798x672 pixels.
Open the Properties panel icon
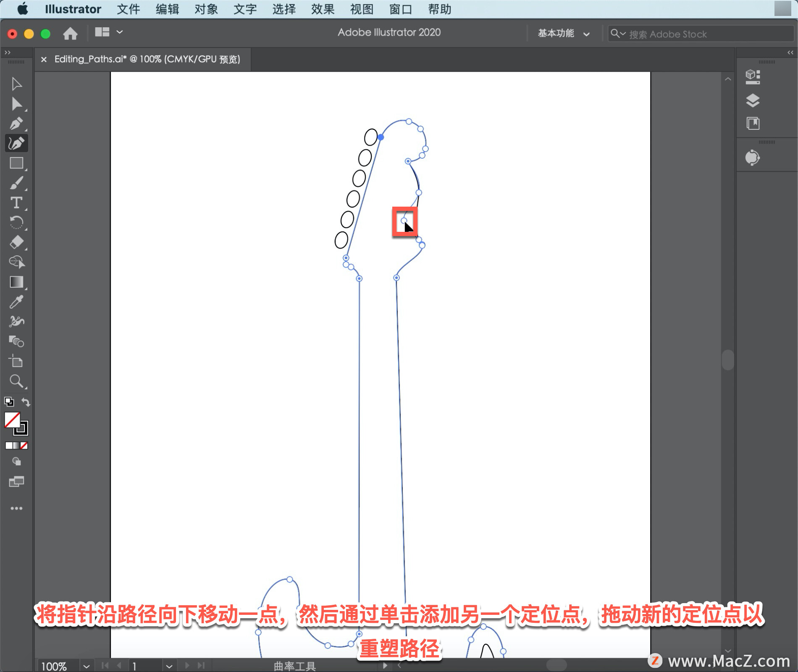753,77
